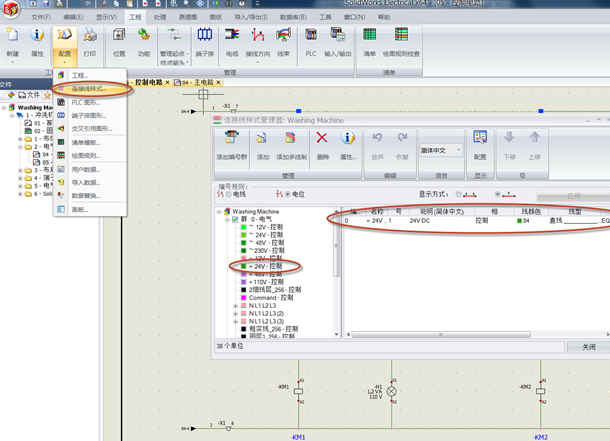Choose 绘图规则... from the 配置 menu
Screen dimensions: 610x441
[90, 156]
